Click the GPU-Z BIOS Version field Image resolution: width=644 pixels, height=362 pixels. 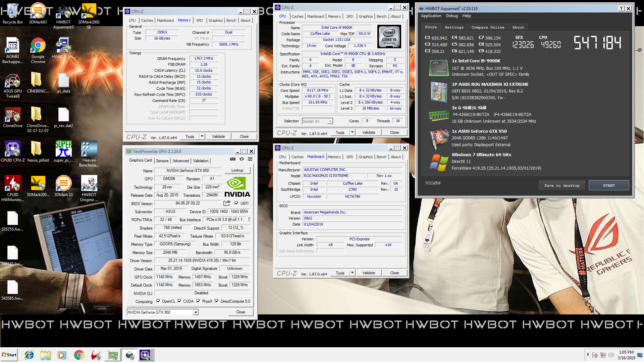point(187,203)
